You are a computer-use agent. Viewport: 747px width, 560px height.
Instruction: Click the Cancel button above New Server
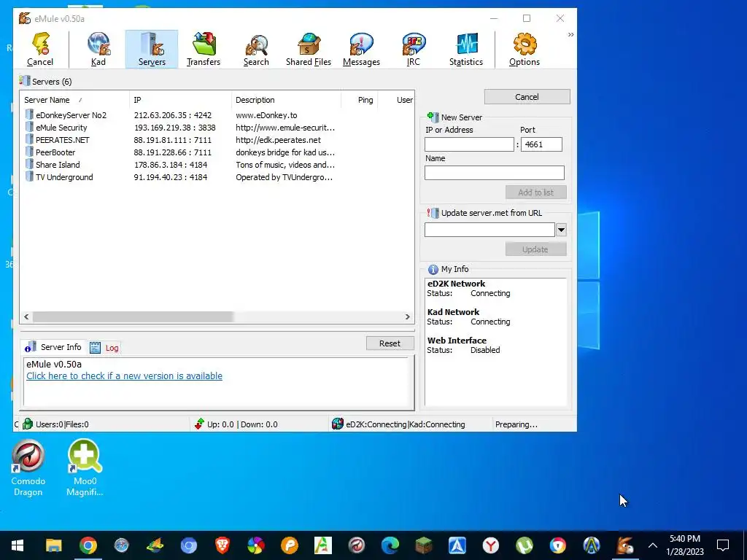(527, 97)
